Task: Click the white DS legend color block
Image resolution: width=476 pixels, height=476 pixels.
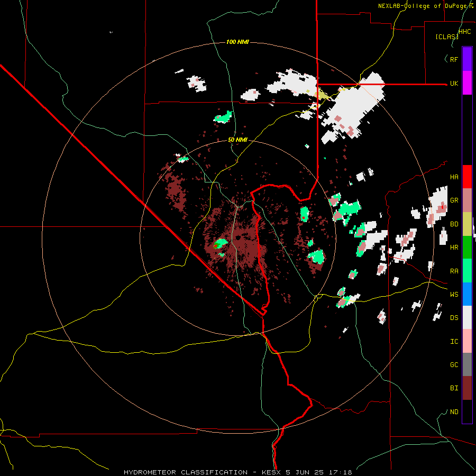Action: 467,317
